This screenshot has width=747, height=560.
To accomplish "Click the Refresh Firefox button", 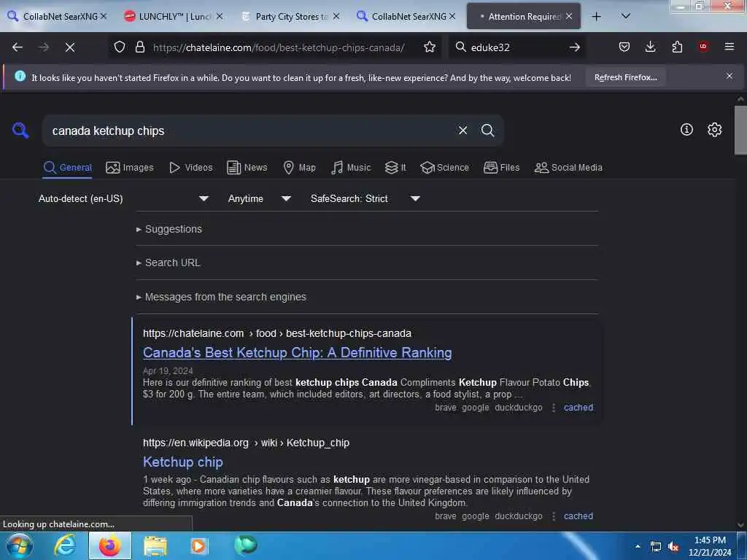I will tap(625, 77).
